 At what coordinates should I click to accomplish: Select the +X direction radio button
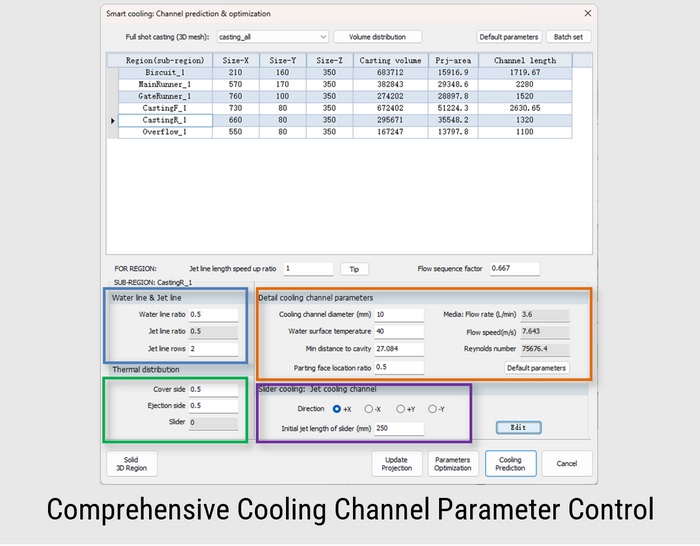click(337, 409)
